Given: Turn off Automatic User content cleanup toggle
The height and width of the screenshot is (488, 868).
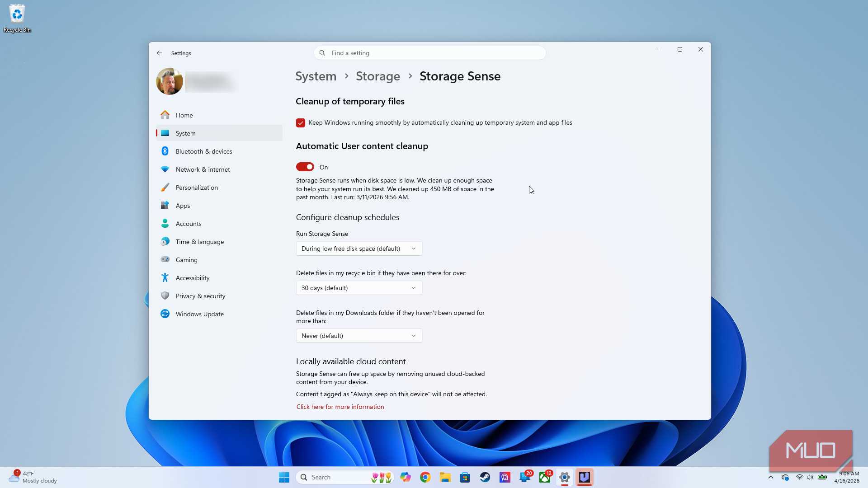Looking at the screenshot, I should click(305, 167).
